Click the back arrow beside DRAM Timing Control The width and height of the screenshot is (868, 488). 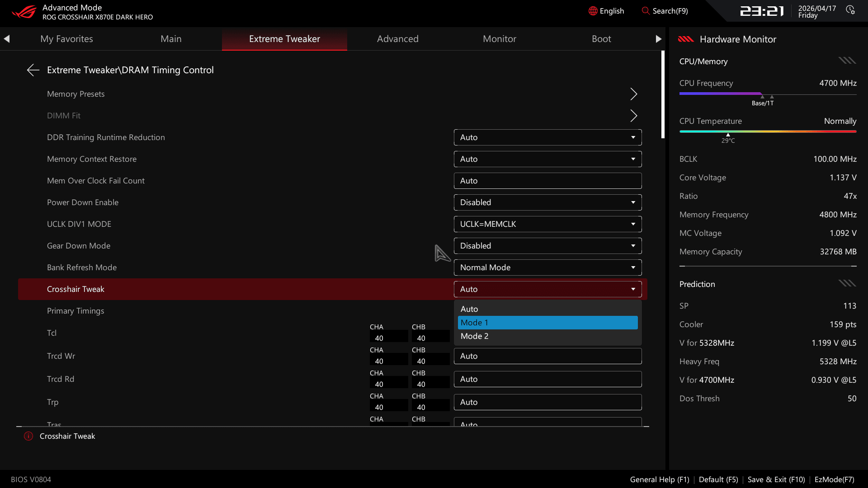33,70
